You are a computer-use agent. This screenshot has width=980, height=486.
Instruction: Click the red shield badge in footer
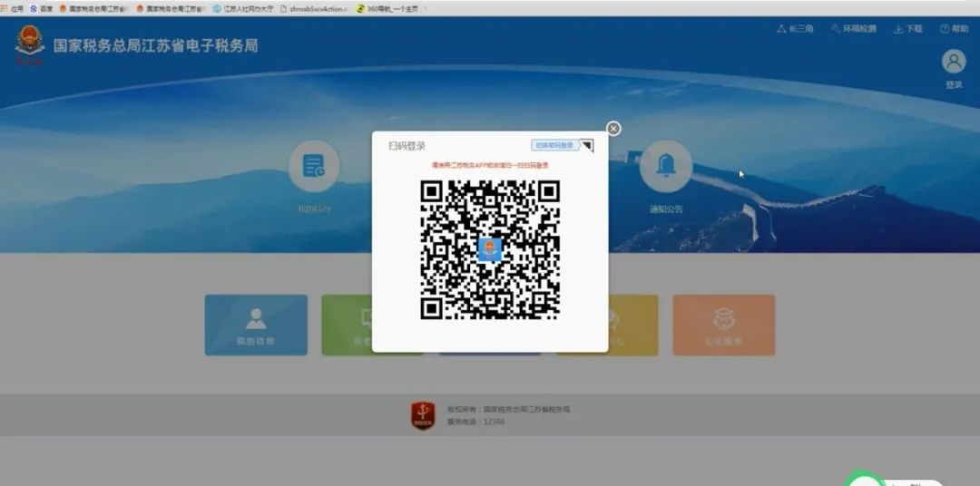pyautogui.click(x=423, y=415)
